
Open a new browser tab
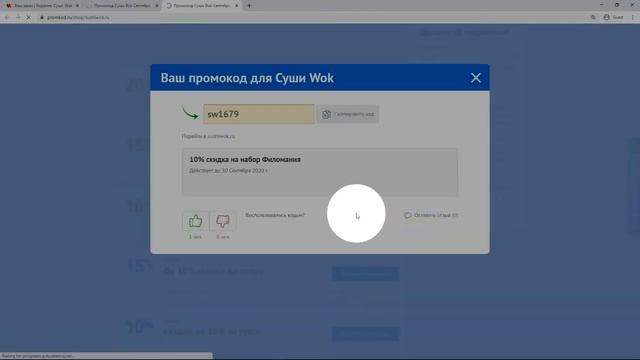249,6
